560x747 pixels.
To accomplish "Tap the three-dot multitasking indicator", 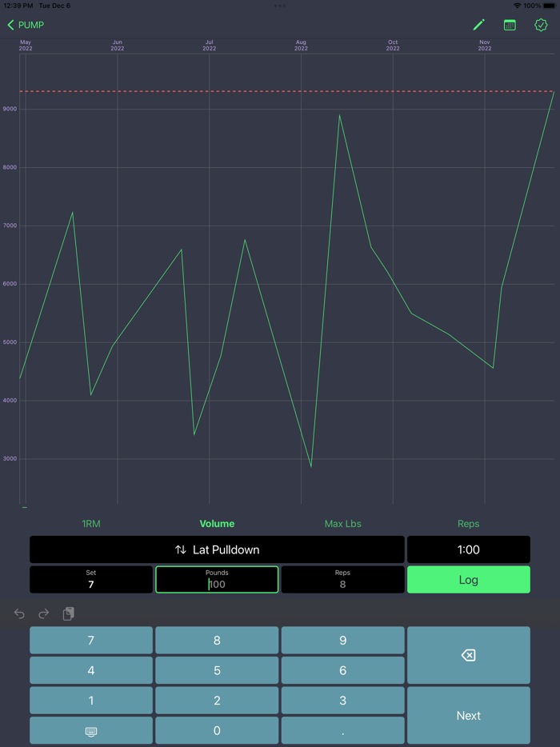I will tap(280, 6).
